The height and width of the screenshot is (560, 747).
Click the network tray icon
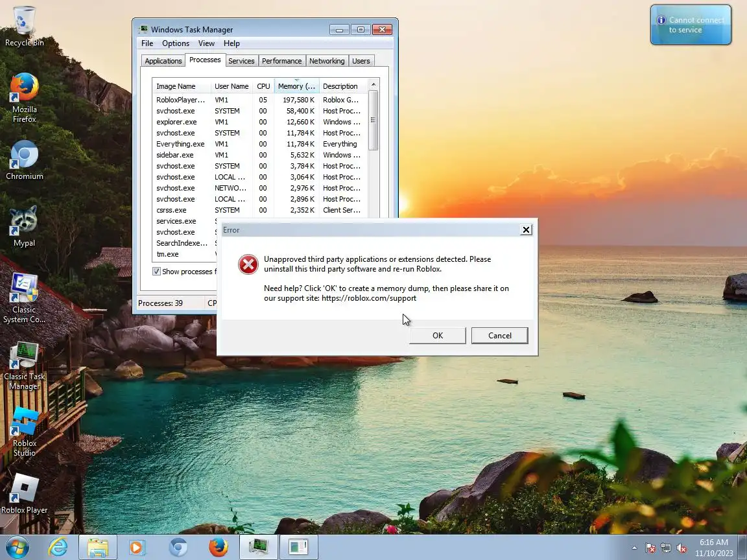(666, 548)
